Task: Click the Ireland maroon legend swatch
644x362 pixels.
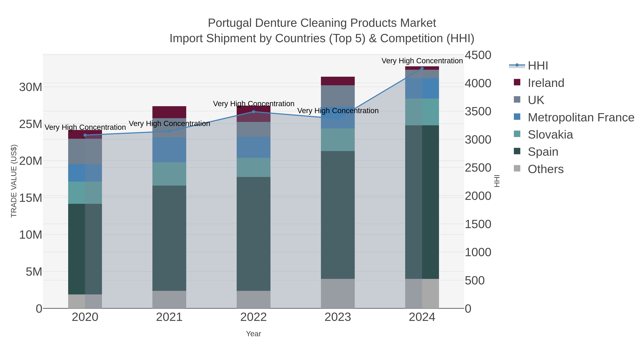Action: (517, 82)
